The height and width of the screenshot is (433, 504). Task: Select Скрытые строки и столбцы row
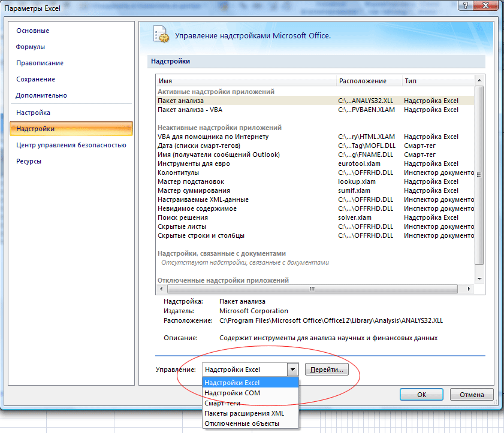[315, 235]
